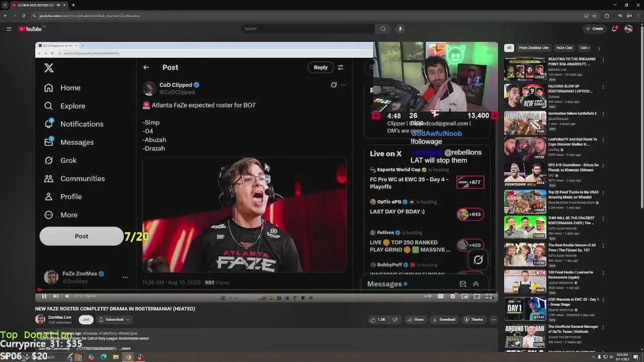This screenshot has height=362, width=644.
Task: Open options for Food Hacks video
Action: point(603,273)
